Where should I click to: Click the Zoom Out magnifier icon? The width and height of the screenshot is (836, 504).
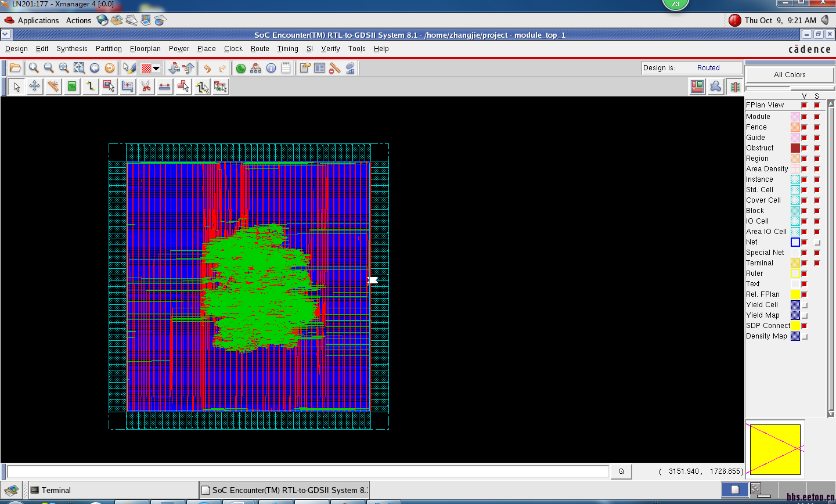pos(49,68)
